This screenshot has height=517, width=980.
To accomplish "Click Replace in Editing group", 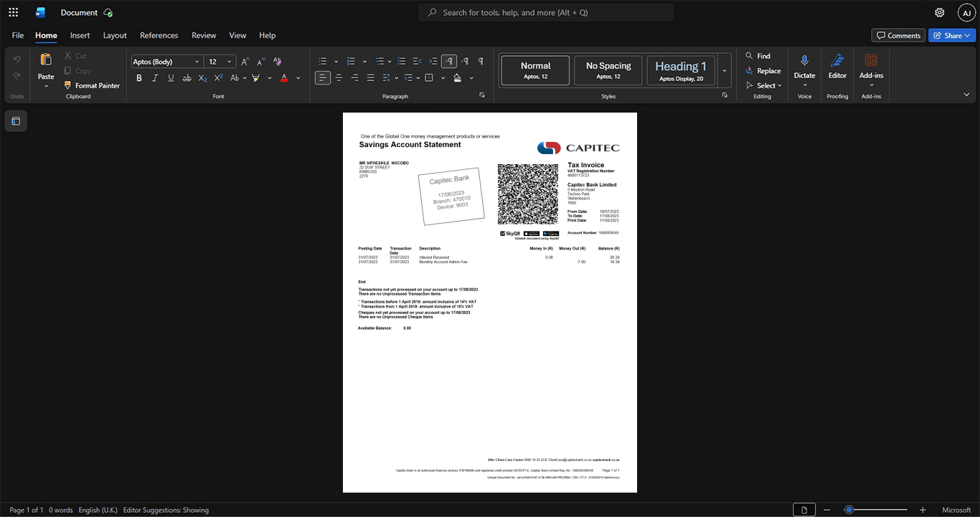I will click(x=763, y=70).
